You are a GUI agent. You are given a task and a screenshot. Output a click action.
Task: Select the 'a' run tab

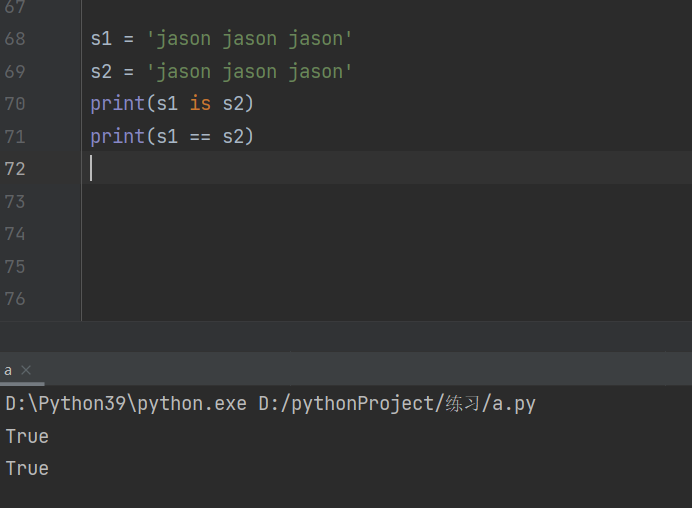pyautogui.click(x=8, y=370)
